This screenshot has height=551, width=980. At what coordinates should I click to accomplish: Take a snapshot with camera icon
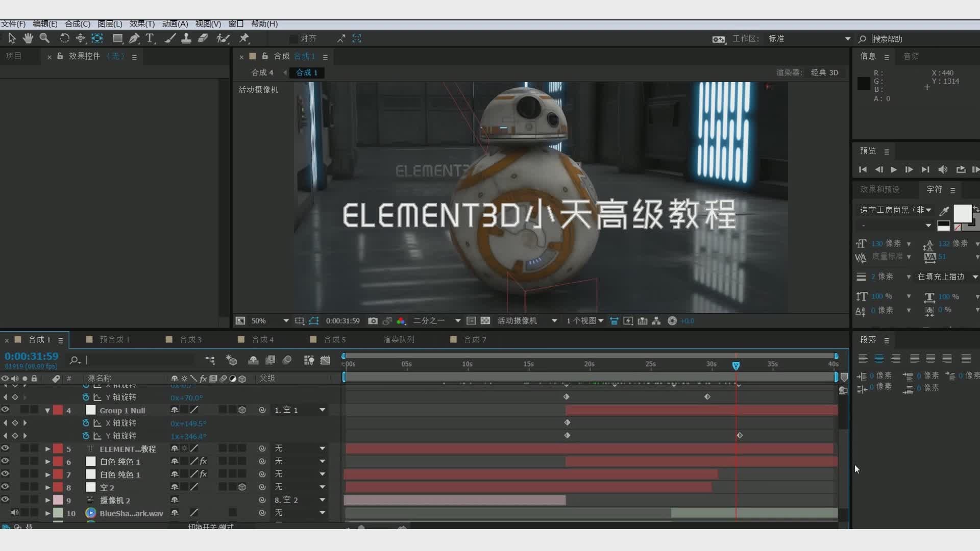[x=373, y=321]
